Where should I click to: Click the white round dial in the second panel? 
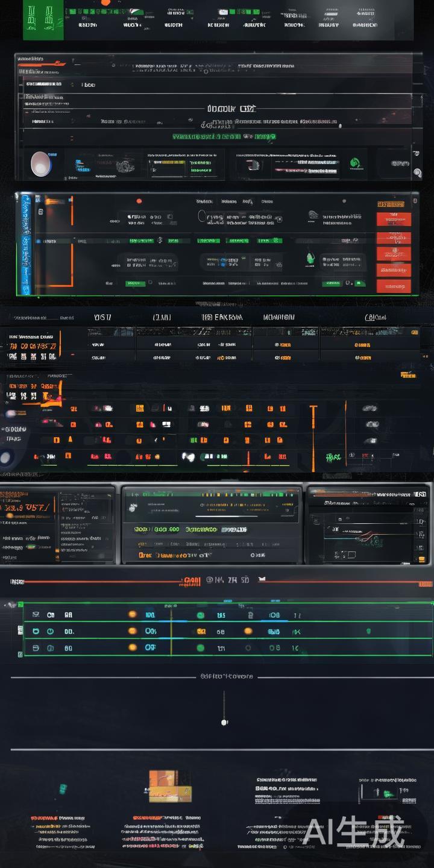[40, 163]
